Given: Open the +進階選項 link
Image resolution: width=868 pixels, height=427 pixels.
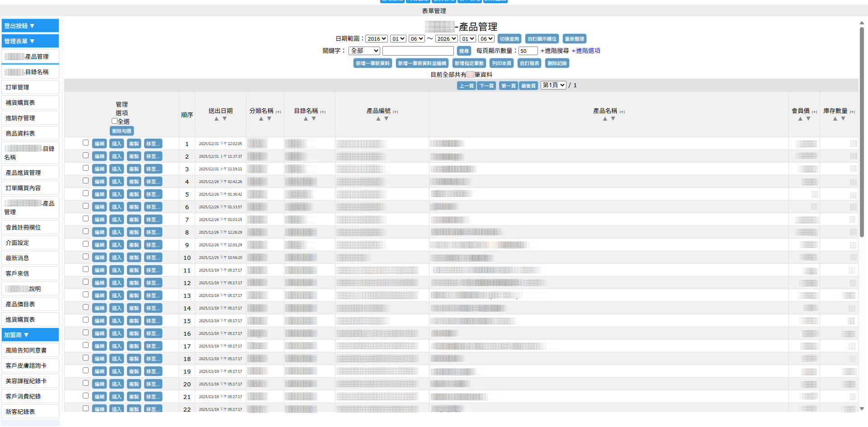Looking at the screenshot, I should pos(586,51).
